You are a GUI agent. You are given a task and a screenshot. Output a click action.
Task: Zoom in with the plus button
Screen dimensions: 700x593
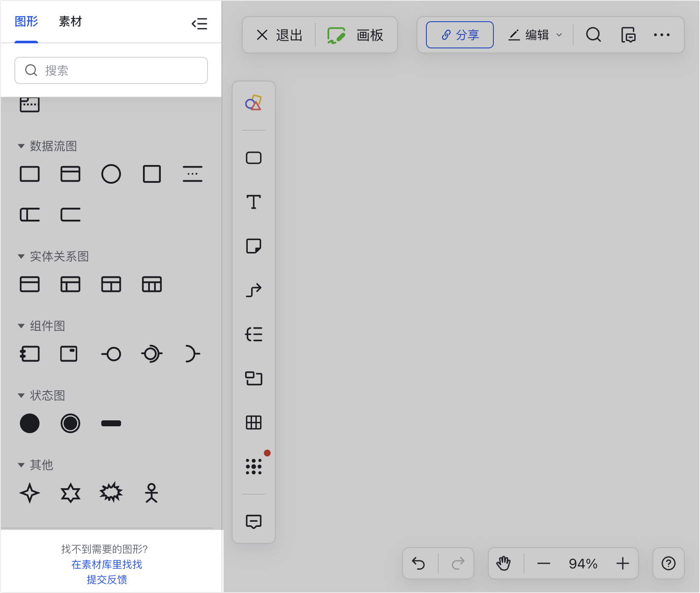click(622, 564)
